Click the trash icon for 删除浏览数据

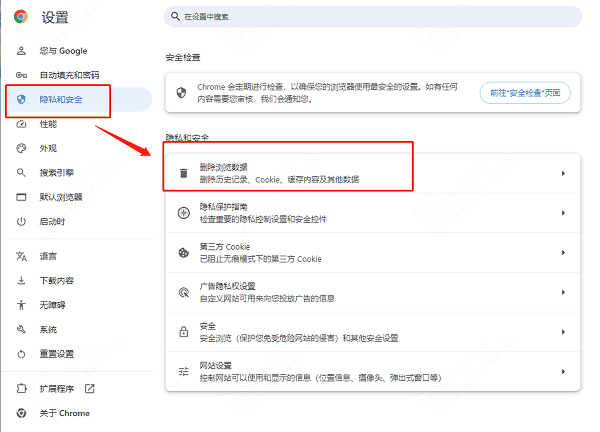183,173
